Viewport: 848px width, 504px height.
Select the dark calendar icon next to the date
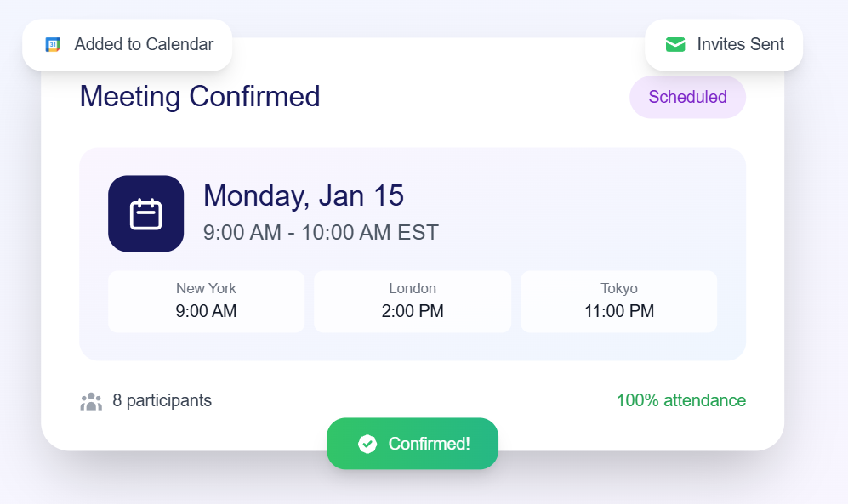tap(145, 213)
